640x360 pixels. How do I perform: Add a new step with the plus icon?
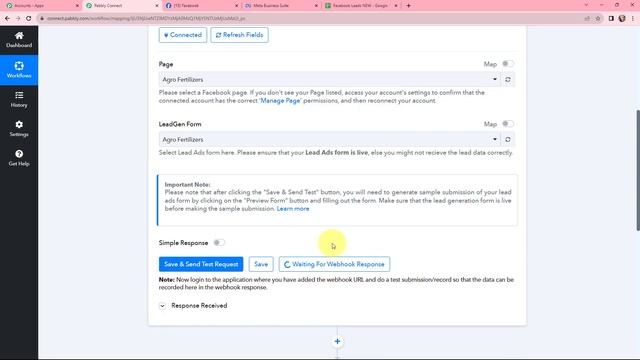337,342
